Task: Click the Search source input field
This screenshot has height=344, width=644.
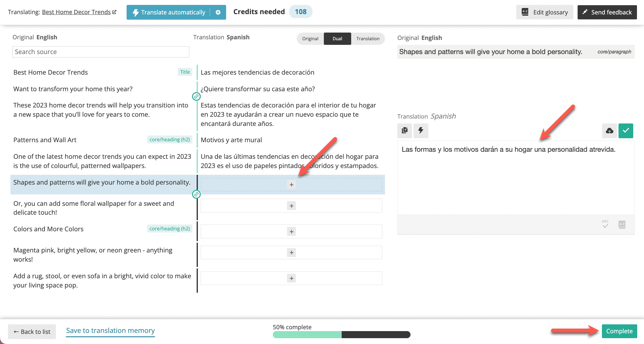Action: (101, 52)
